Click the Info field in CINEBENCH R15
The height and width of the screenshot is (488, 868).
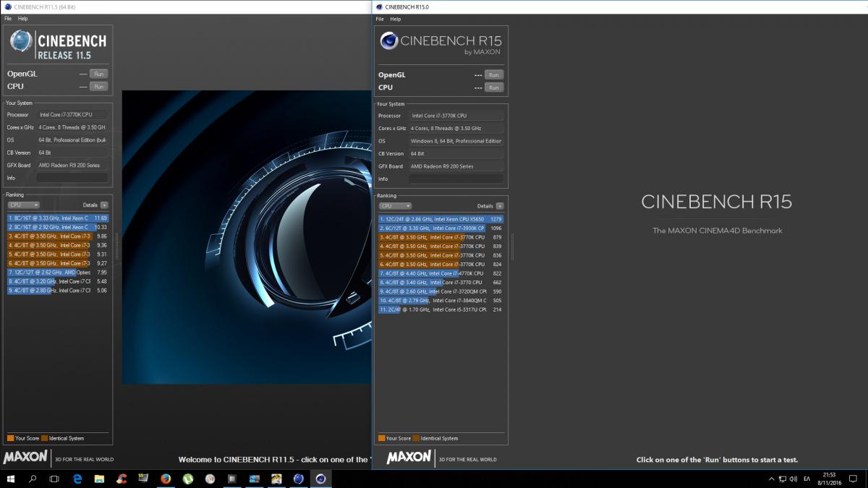[456, 179]
